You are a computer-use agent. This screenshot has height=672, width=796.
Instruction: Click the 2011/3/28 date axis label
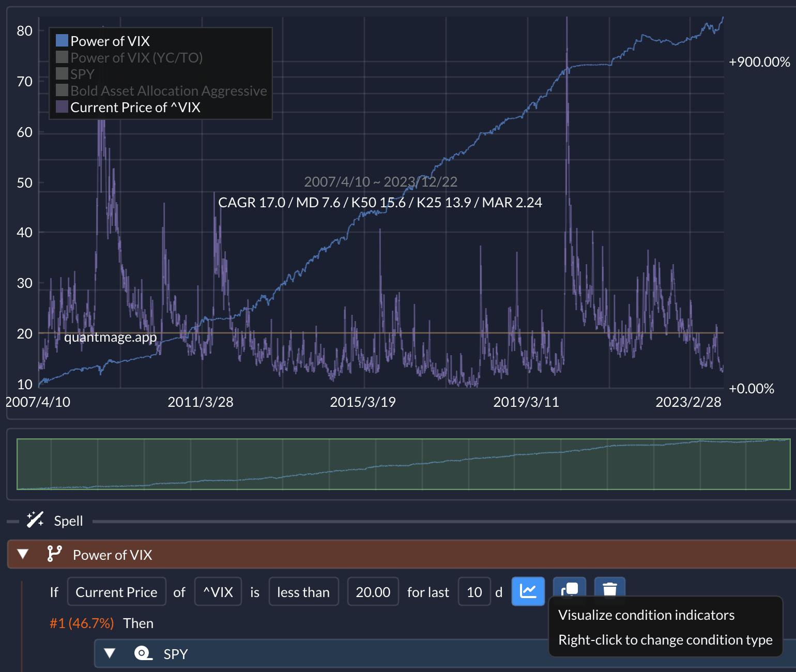pyautogui.click(x=201, y=402)
